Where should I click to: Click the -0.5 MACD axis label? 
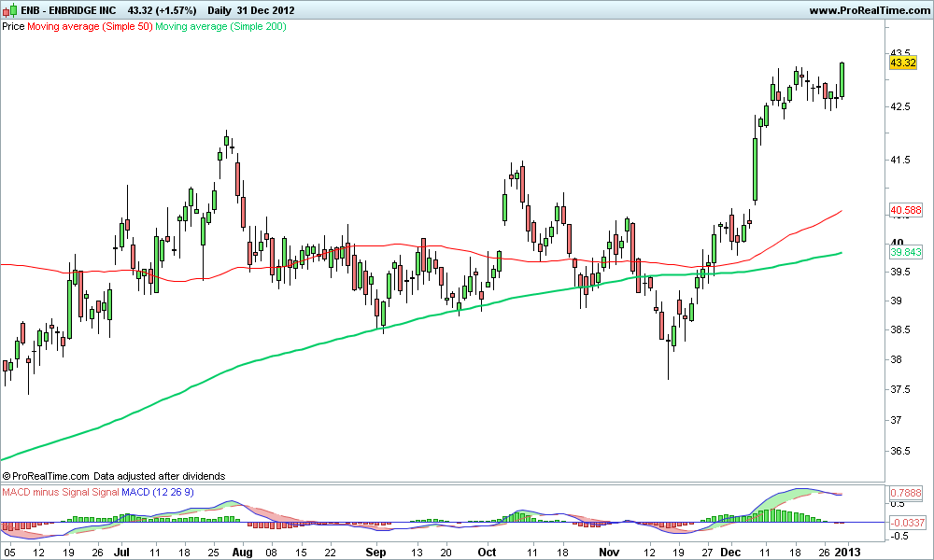coord(899,536)
